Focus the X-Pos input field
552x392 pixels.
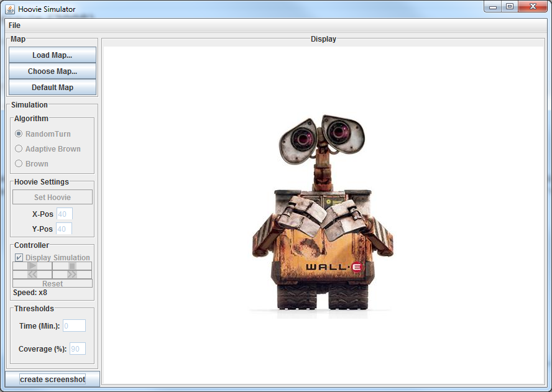65,214
